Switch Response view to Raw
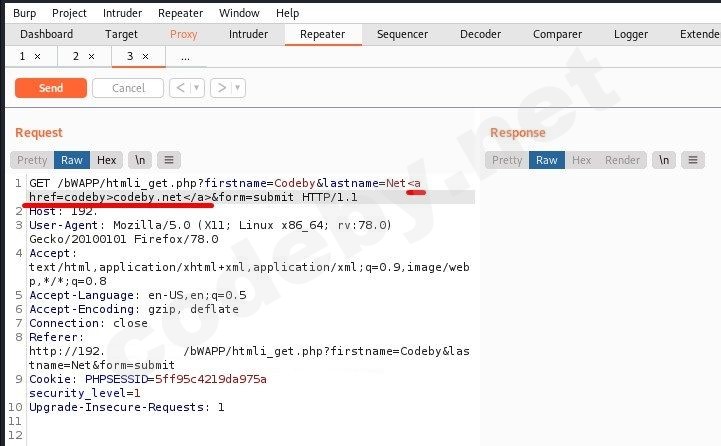Screen dimensions: 721x446 point(547,160)
